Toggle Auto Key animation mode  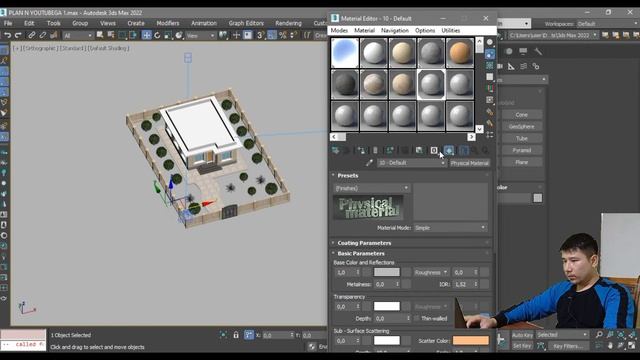(522, 335)
